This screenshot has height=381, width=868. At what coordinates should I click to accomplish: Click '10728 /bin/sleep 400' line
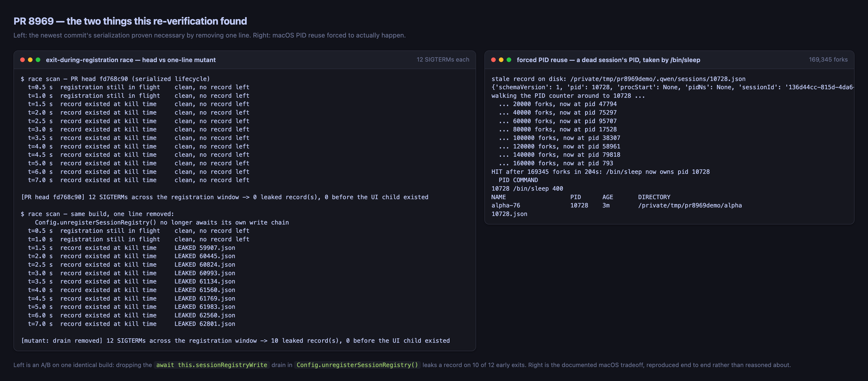point(527,189)
